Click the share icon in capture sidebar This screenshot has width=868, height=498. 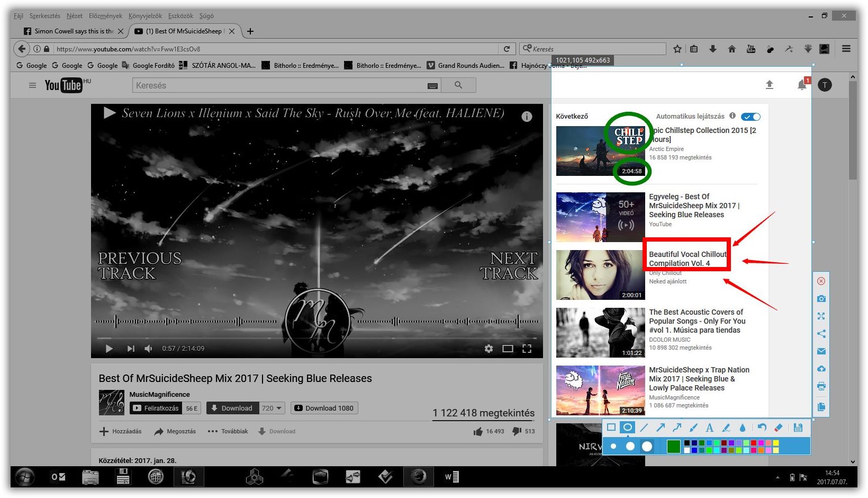pos(821,333)
